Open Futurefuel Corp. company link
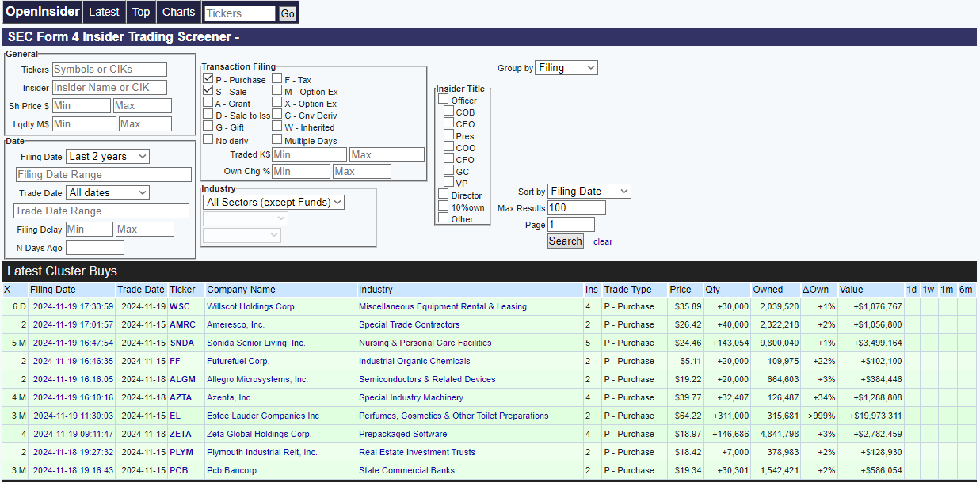Viewport: 980px width, 482px height. (238, 361)
